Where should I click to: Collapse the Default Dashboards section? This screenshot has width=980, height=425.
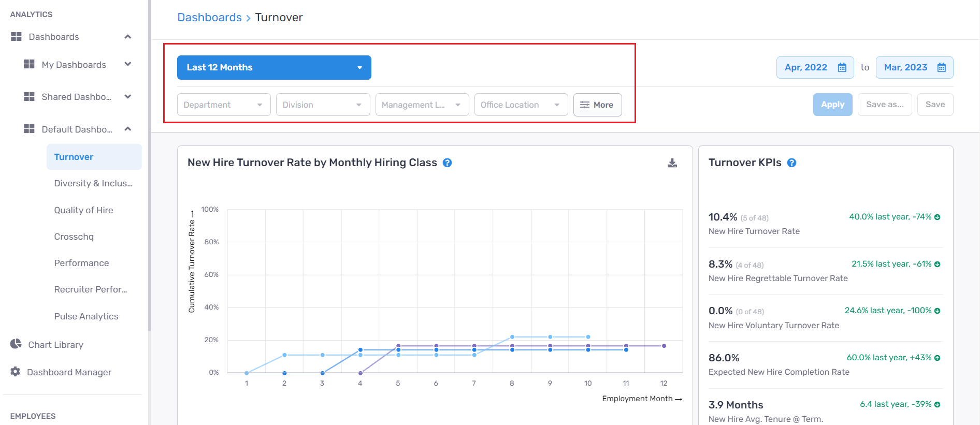[127, 129]
